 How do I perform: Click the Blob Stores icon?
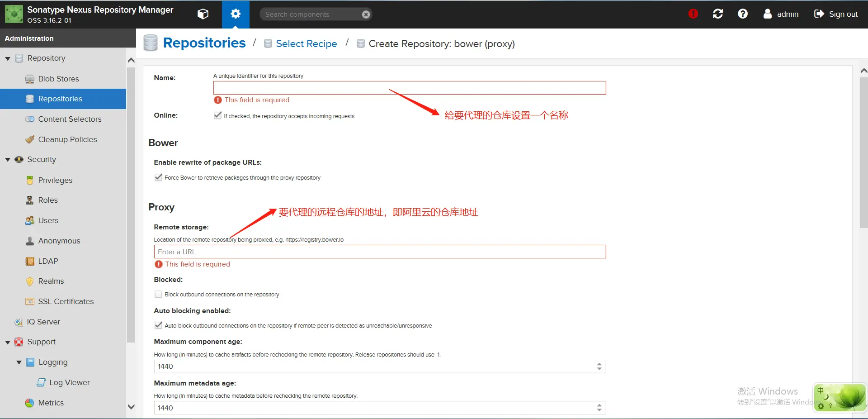(30, 79)
